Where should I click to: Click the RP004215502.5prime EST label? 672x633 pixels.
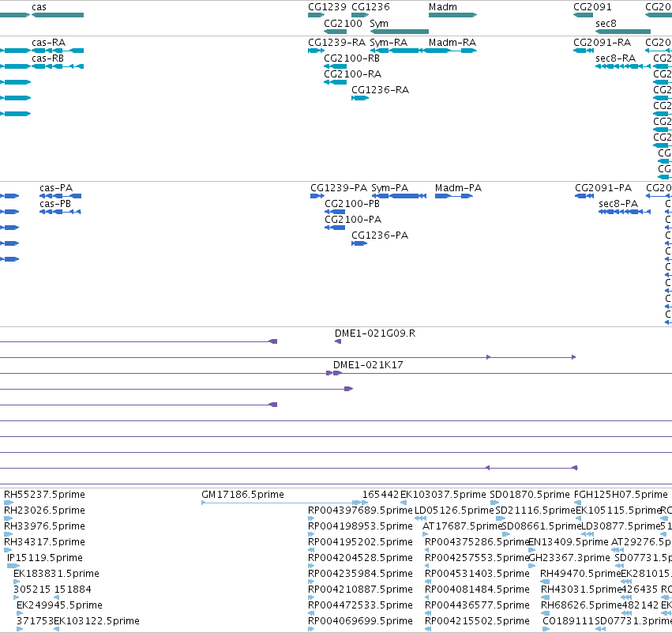pos(477,622)
